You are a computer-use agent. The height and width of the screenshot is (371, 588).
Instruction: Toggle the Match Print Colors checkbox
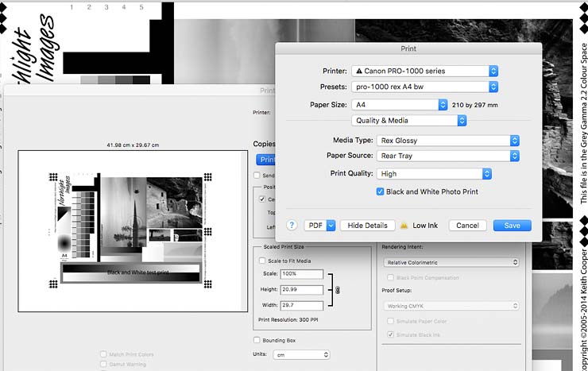[x=103, y=354]
